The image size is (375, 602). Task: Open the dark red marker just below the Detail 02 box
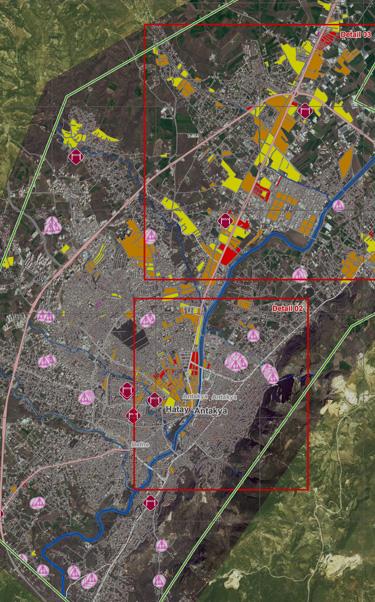click(150, 503)
